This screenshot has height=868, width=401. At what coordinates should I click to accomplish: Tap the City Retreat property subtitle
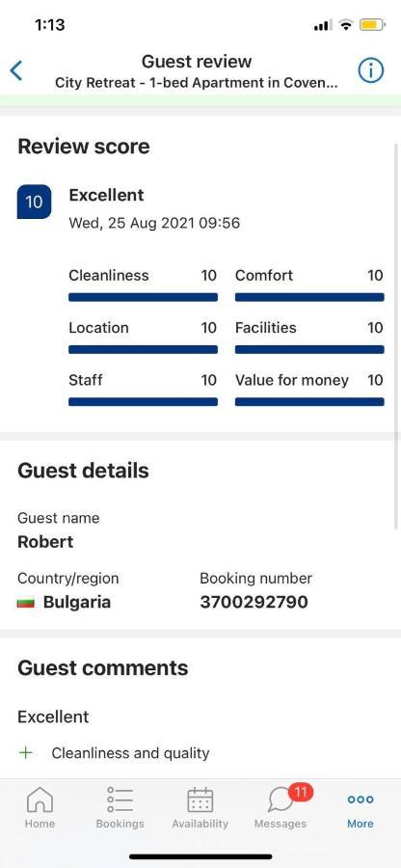point(197,83)
